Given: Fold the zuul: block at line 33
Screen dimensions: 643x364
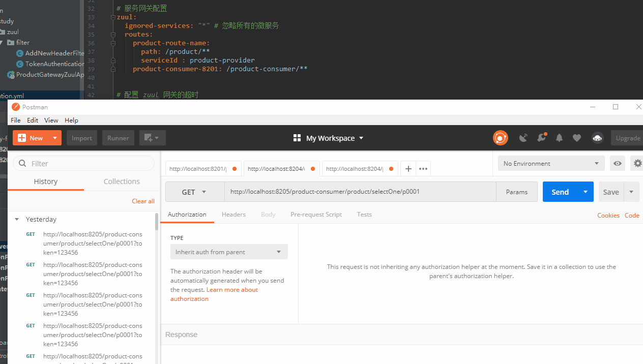Looking at the screenshot, I should 113,17.
